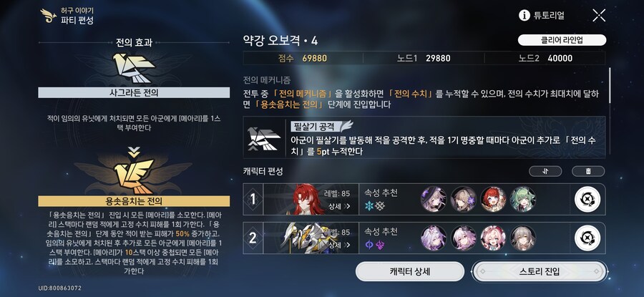Select the pink-haired character avatar in team 2

(x=493, y=238)
